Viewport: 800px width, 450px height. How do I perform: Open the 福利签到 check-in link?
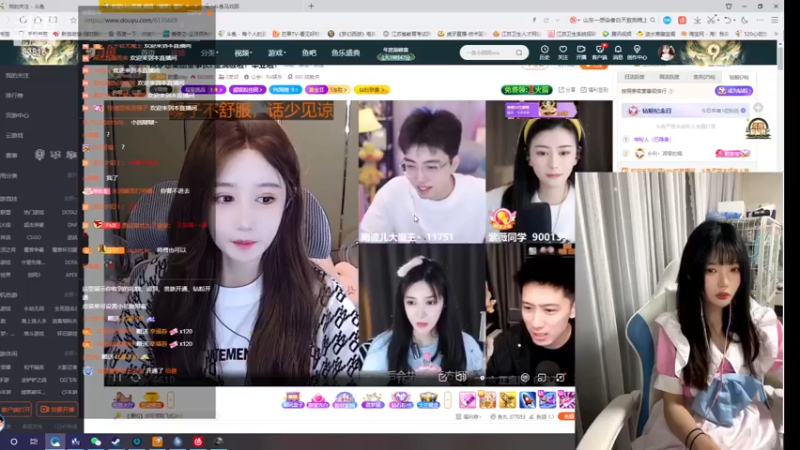[594, 90]
